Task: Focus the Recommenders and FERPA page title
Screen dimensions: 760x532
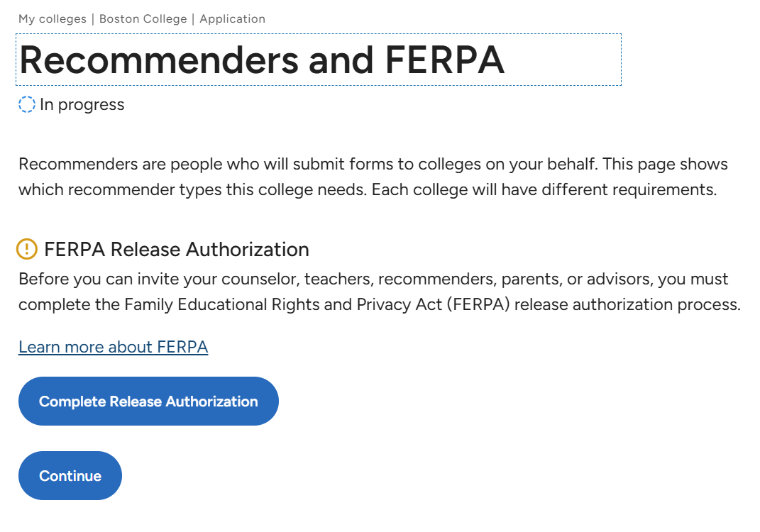Action: [x=319, y=60]
